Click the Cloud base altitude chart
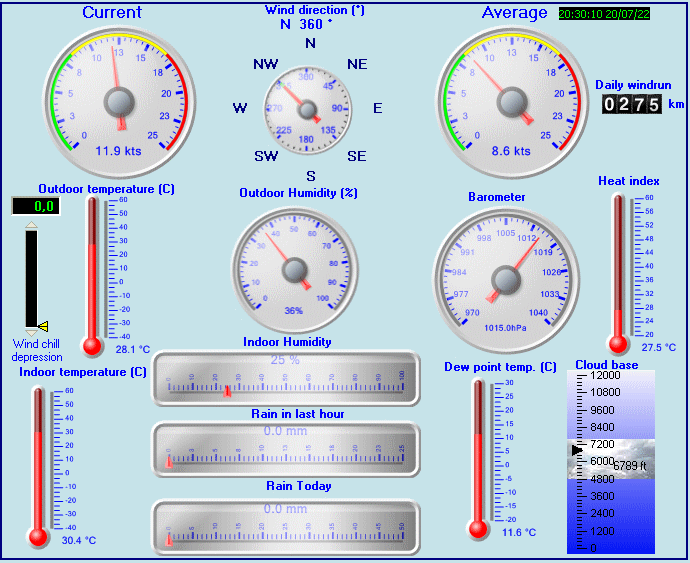690x563 pixels. 610,461
